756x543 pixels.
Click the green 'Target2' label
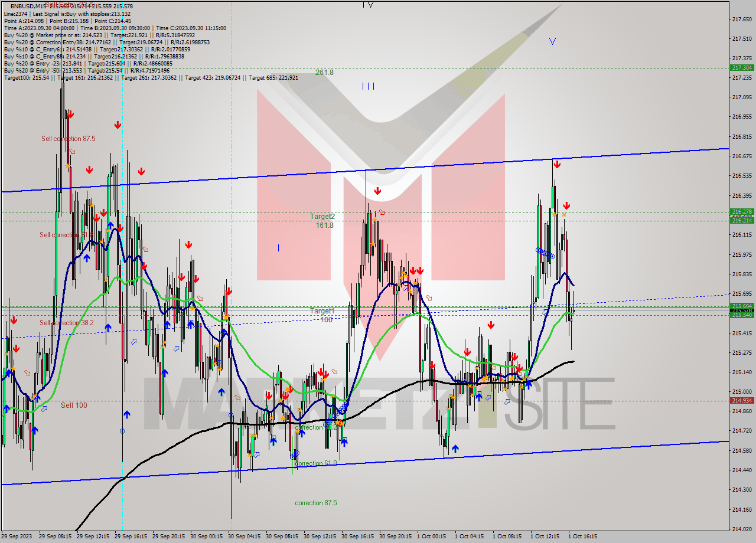pos(322,217)
